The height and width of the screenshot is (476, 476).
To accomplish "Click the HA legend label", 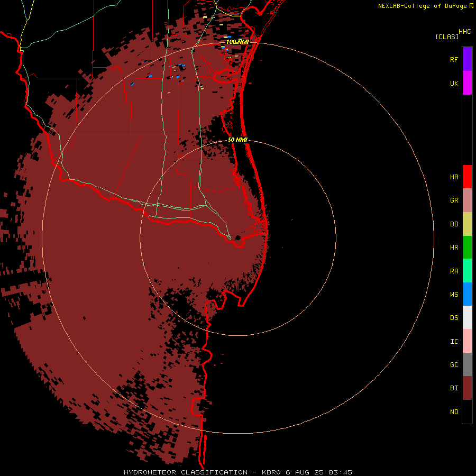I will [x=454, y=177].
